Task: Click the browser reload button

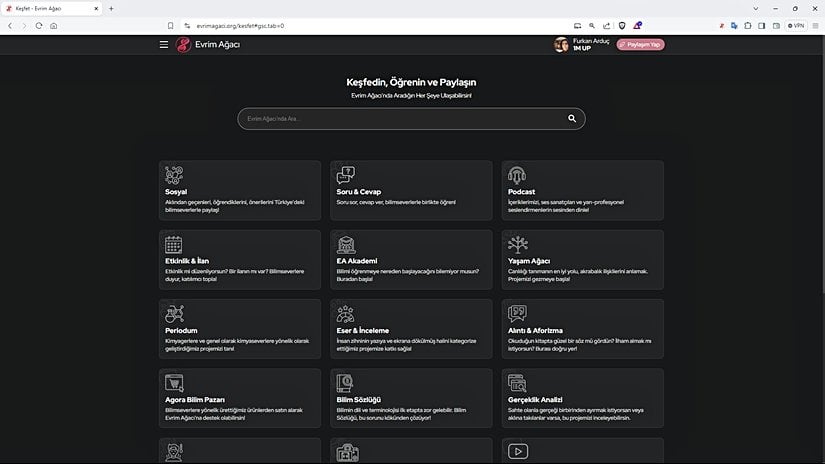Action: pos(39,25)
